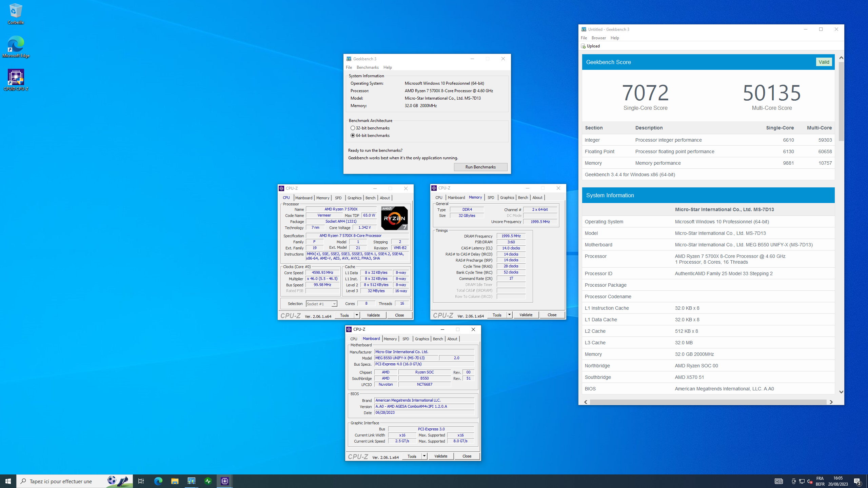
Task: Launch Edge from the taskbar
Action: pyautogui.click(x=158, y=481)
